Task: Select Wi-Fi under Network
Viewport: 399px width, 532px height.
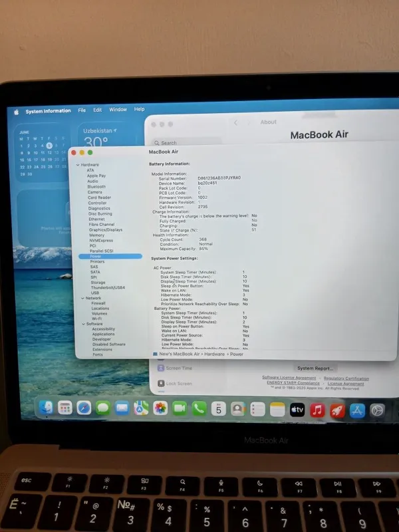Action: pyautogui.click(x=96, y=319)
